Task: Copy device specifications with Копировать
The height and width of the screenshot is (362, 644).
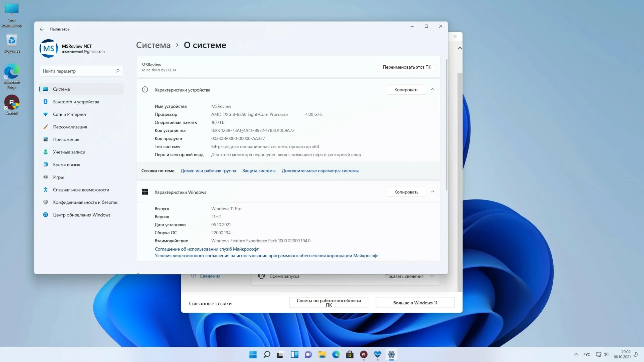Action: 406,90
